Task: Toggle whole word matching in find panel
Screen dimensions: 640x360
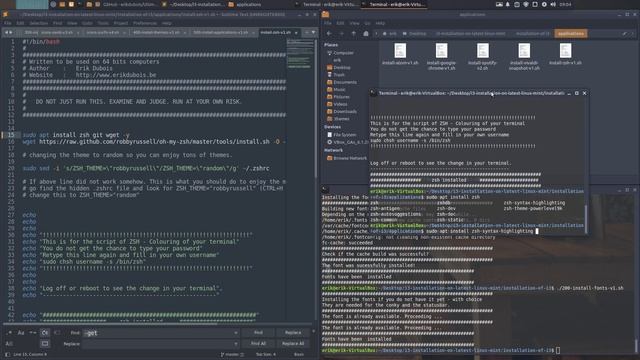Action: pyautogui.click(x=33, y=333)
